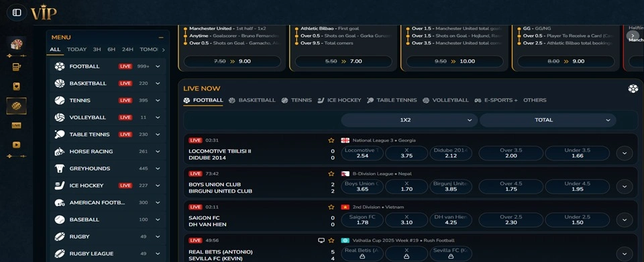Favorite the Saigon FC match star
The image size is (644, 262).
pos(331,207)
